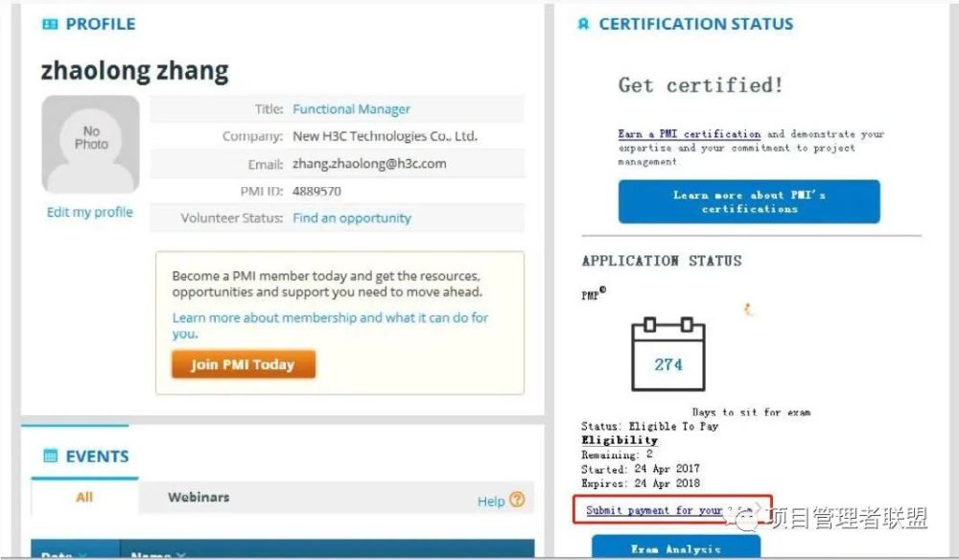Click the APPLICATION STATUS heading

662,261
